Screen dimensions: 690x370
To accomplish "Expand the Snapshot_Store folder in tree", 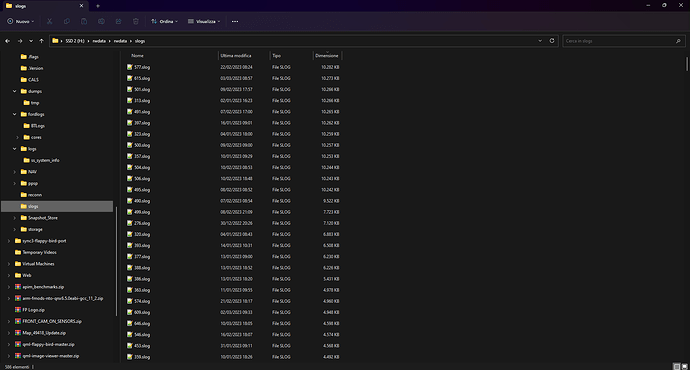I will pos(15,218).
